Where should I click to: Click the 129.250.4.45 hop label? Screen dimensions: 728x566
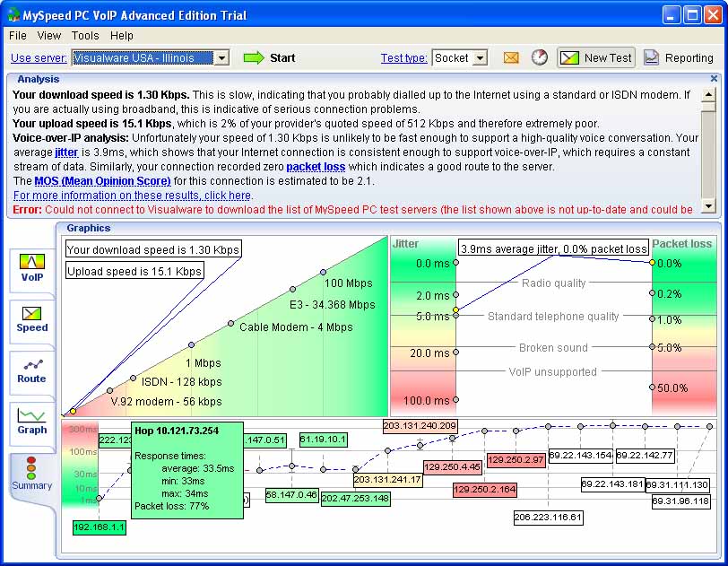click(x=453, y=466)
